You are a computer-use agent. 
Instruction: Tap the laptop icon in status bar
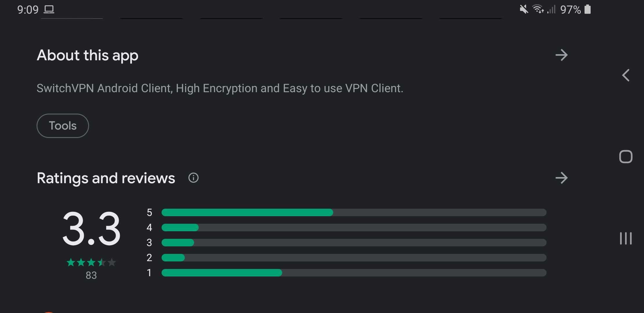pos(49,10)
